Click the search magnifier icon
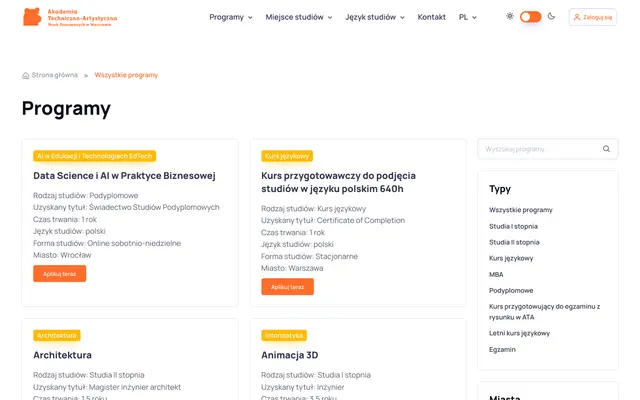The width and height of the screenshot is (640, 400). (x=606, y=149)
